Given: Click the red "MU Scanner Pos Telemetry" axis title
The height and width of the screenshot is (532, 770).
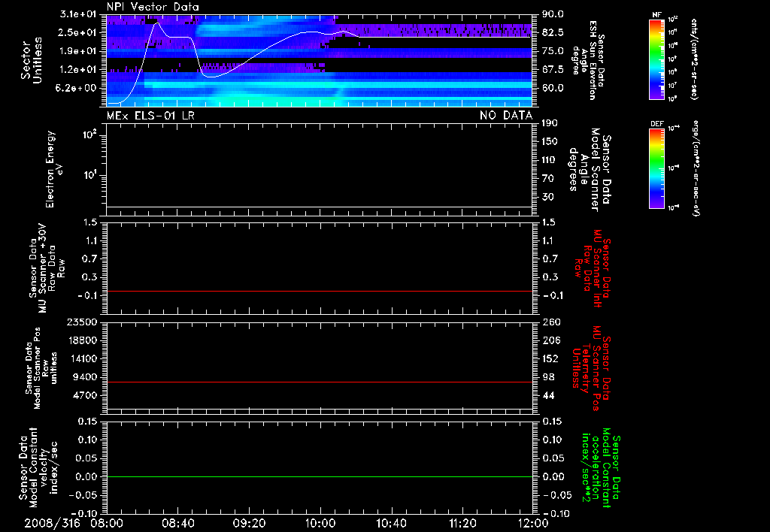Looking at the screenshot, I should click(591, 368).
